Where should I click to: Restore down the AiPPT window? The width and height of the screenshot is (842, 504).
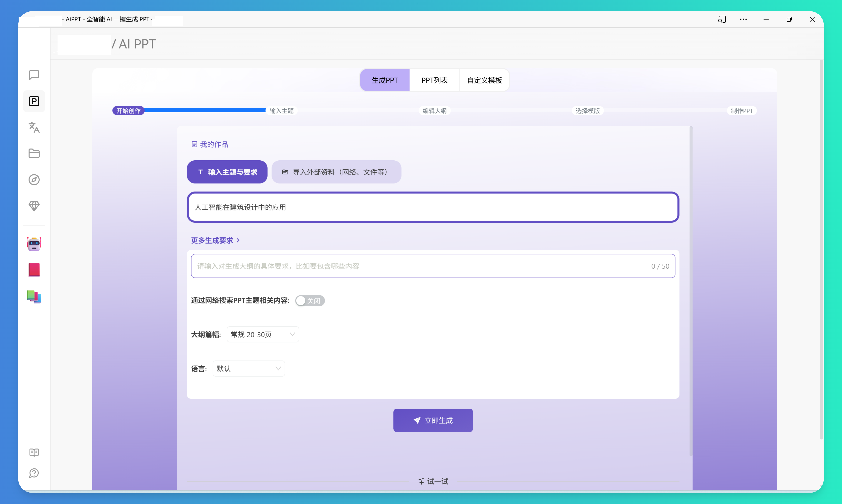pyautogui.click(x=789, y=19)
